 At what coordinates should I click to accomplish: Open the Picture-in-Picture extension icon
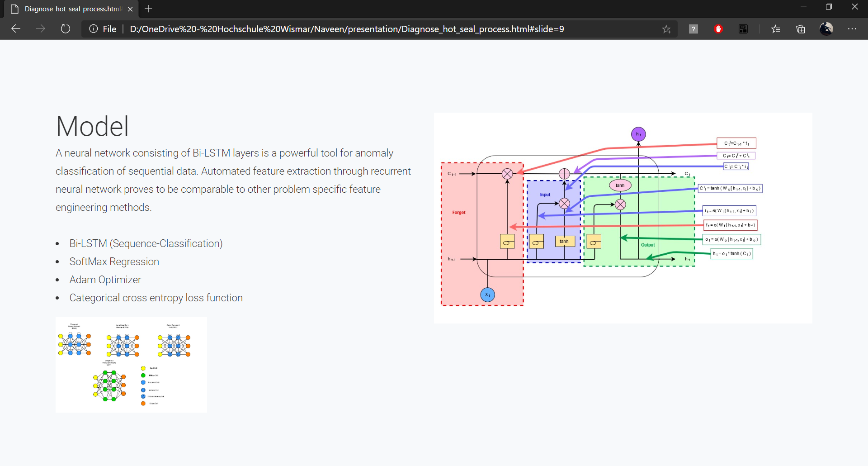tap(743, 29)
